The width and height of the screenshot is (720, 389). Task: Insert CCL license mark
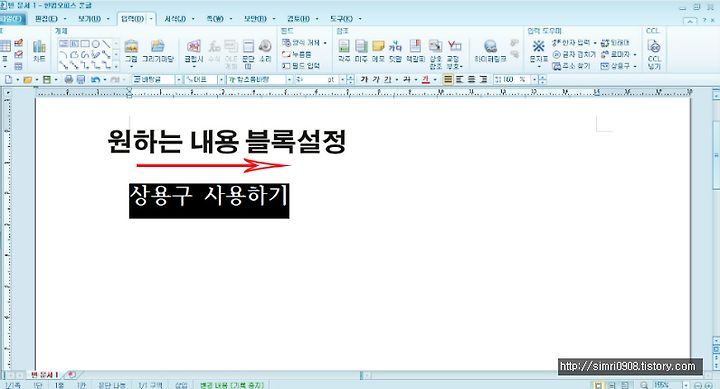tap(654, 54)
